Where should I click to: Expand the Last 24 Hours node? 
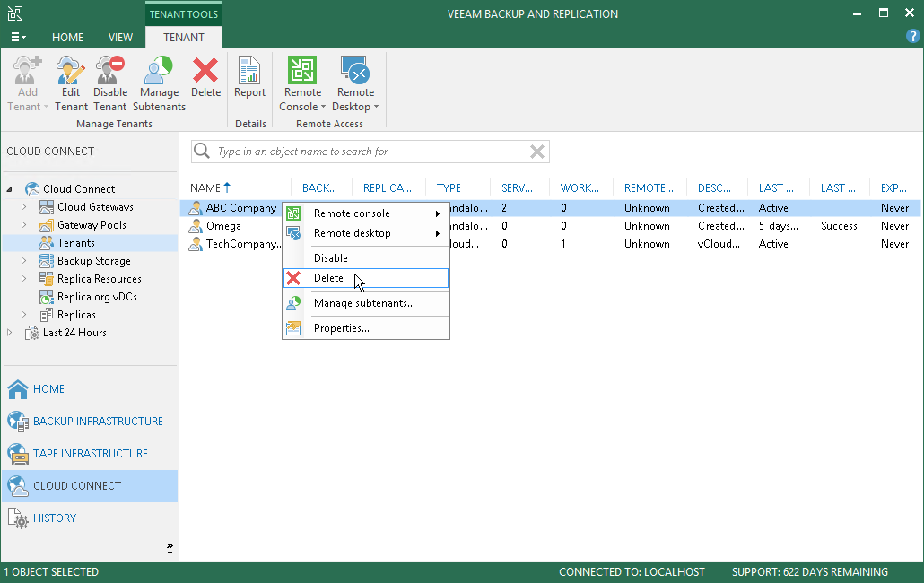[10, 333]
